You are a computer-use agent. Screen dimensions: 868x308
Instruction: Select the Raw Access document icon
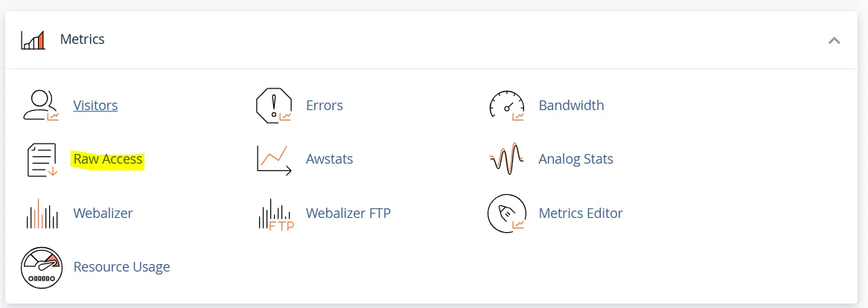click(x=41, y=159)
